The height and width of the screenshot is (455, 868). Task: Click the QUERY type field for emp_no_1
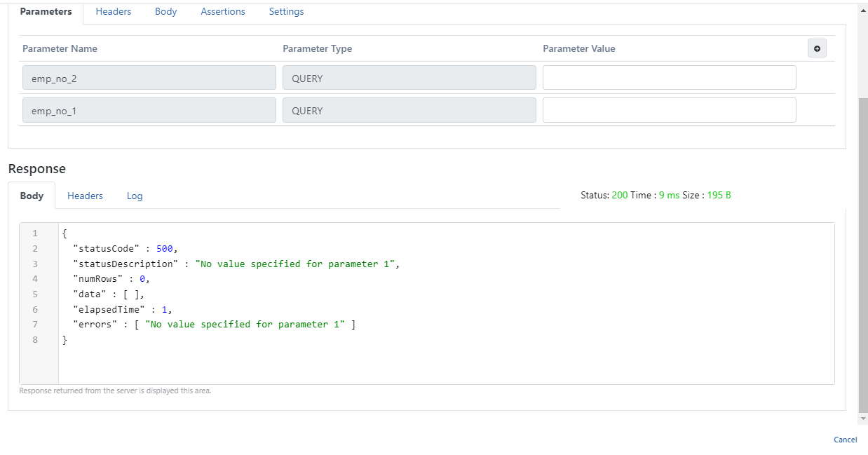[409, 110]
